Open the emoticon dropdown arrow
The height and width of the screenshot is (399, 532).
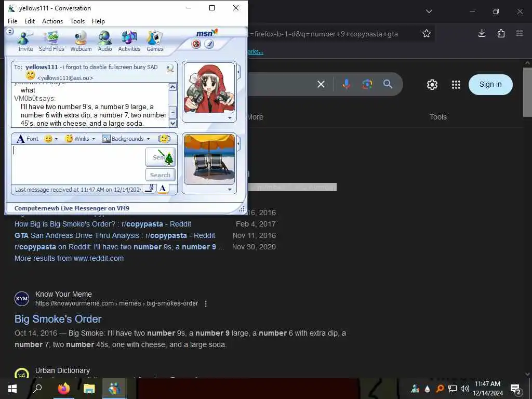56,139
